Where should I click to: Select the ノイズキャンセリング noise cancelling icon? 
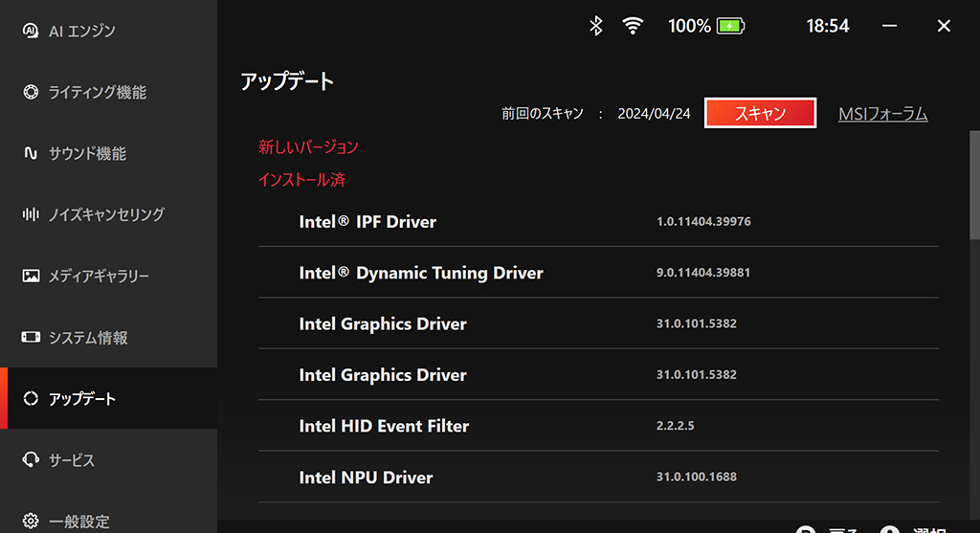[30, 214]
